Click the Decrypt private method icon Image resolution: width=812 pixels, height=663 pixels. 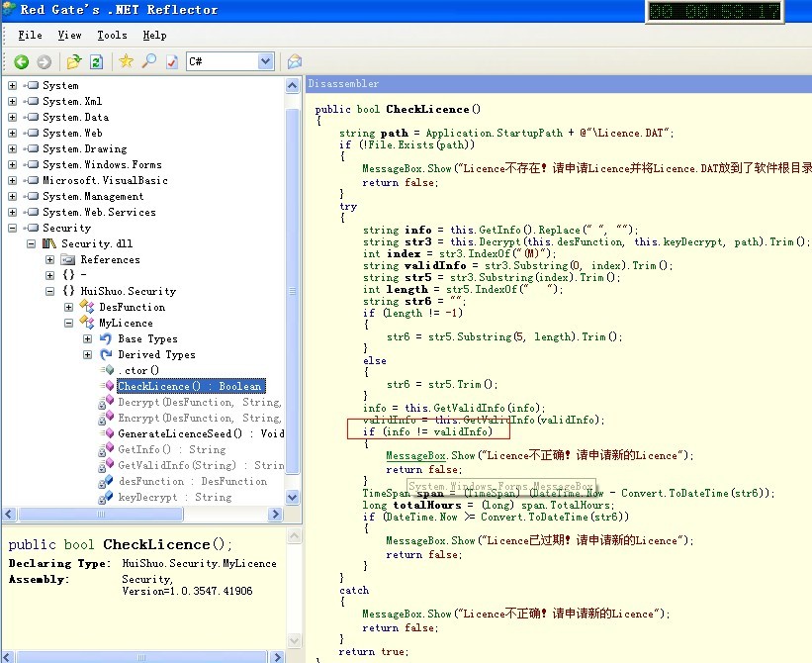106,402
